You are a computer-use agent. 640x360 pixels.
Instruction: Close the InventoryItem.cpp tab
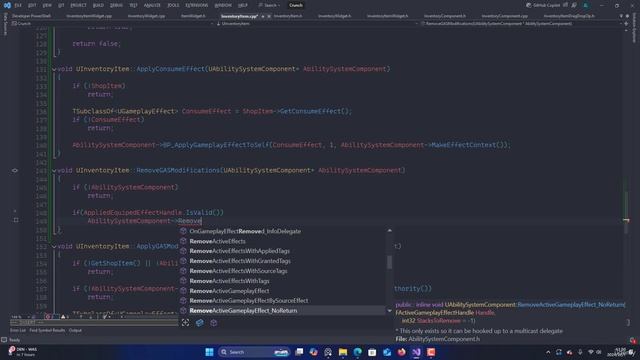coord(269,16)
